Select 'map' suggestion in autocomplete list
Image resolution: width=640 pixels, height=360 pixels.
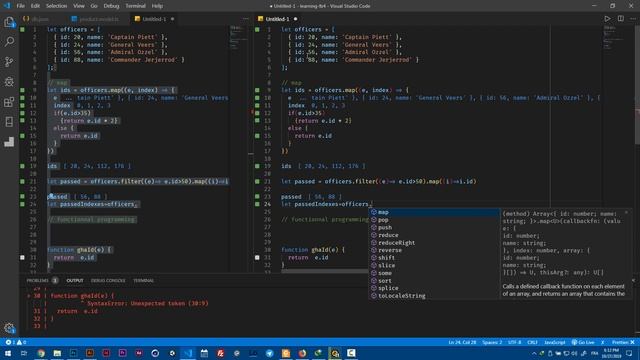pyautogui.click(x=434, y=212)
